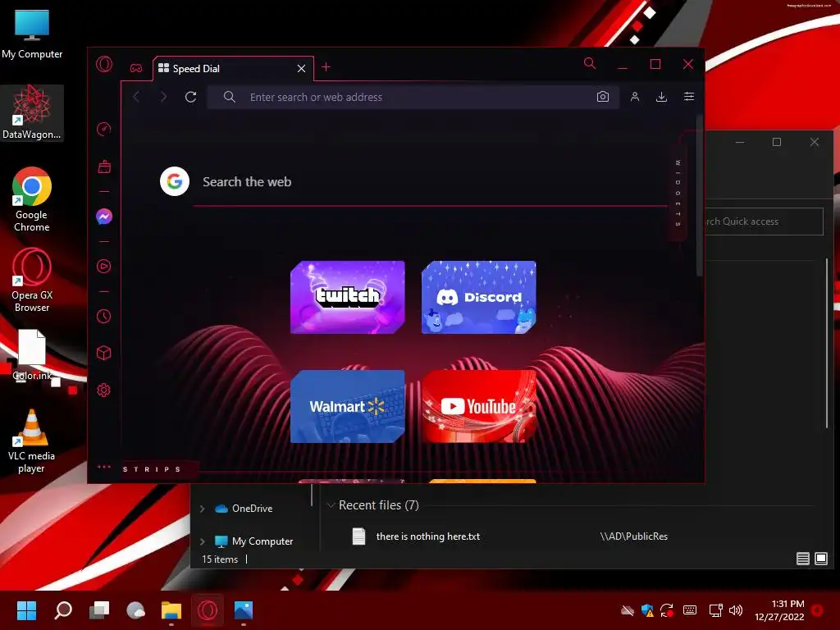
Task: Reload the Speed Dial page
Action: [x=190, y=97]
